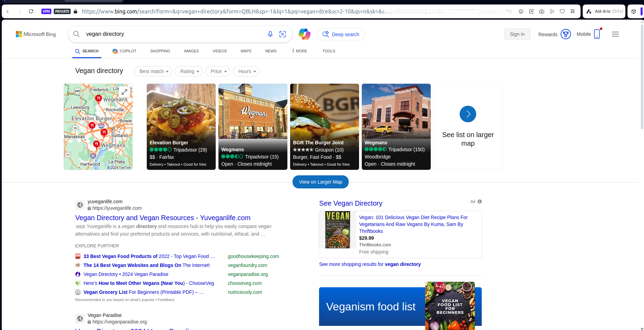Open the Copilot colorful logo icon

[305, 34]
